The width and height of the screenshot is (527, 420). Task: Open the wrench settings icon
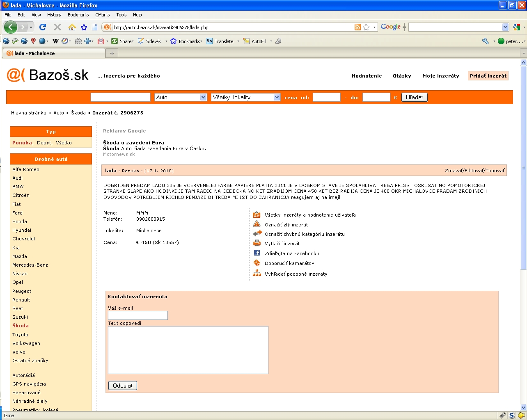[x=486, y=41]
